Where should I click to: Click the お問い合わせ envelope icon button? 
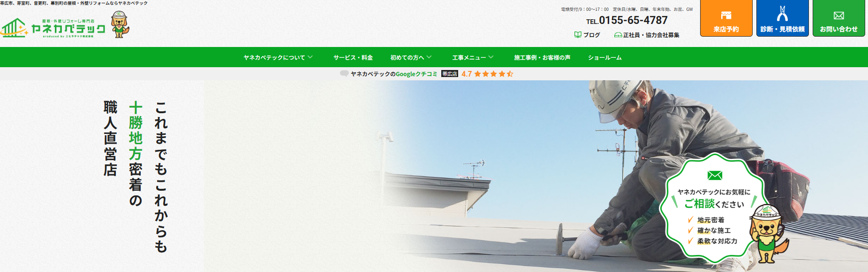[838, 18]
